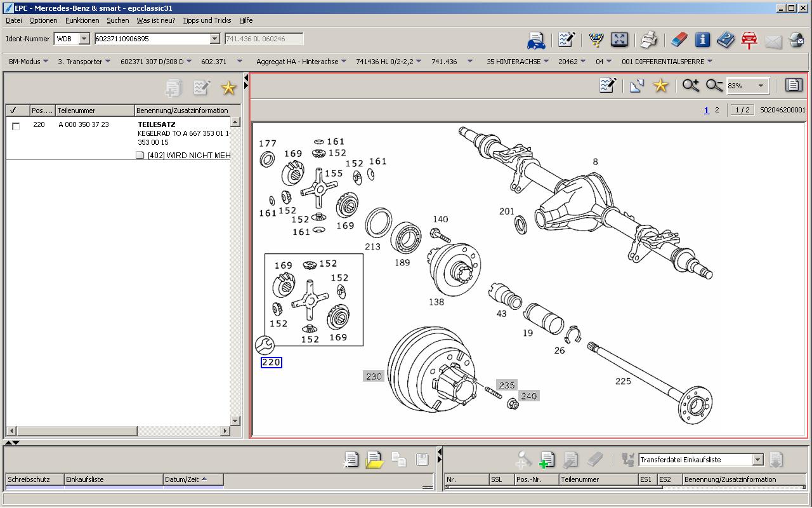Open the vehicle data card icon
Viewport: 812px width, 508px height.
(x=536, y=41)
